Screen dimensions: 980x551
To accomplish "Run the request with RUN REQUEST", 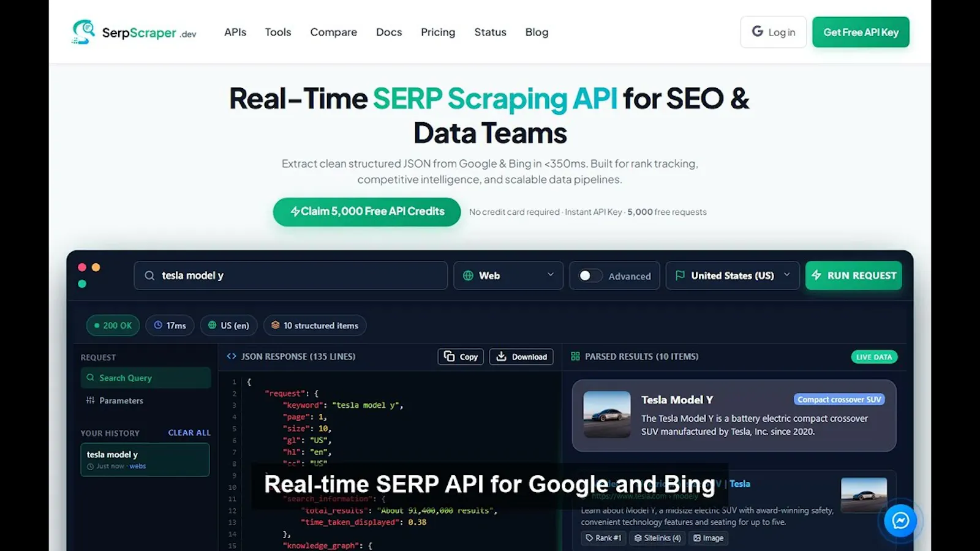I will point(854,275).
